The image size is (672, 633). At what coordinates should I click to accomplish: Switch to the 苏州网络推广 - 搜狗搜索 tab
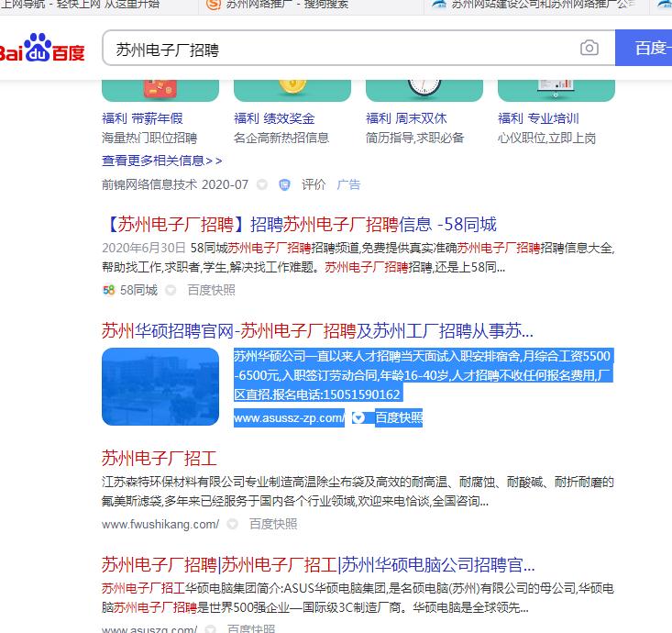pyautogui.click(x=310, y=5)
